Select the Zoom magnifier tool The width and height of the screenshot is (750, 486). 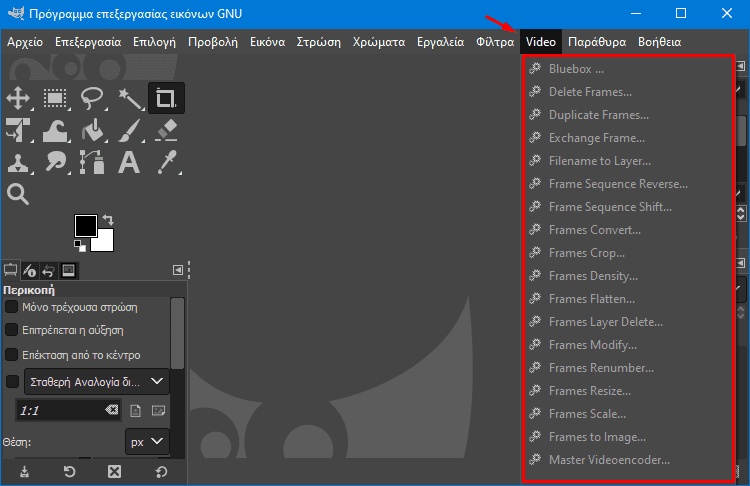pos(18,194)
